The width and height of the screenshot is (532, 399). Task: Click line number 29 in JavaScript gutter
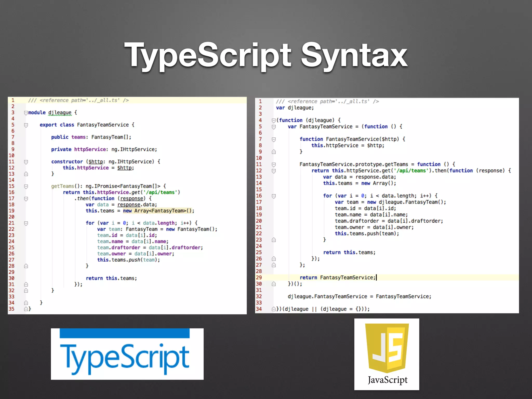pyautogui.click(x=259, y=277)
